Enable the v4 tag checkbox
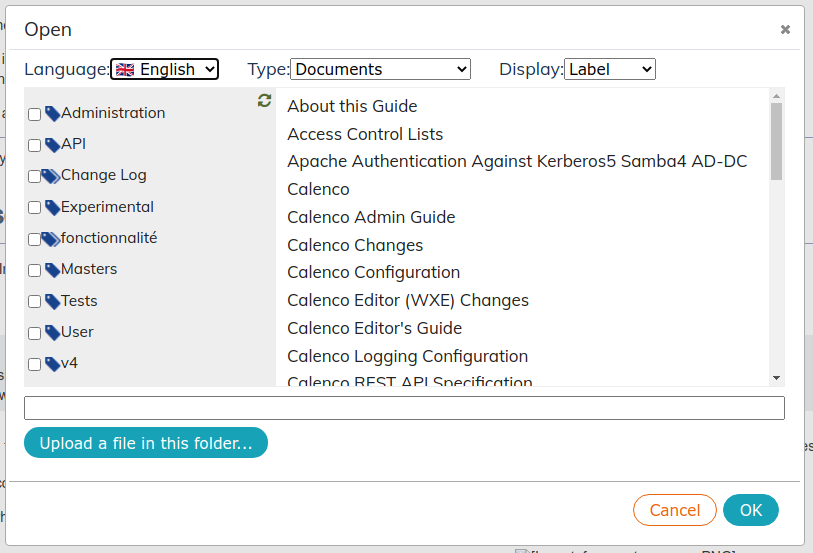Viewport: 813px width, 553px height. pyautogui.click(x=34, y=364)
